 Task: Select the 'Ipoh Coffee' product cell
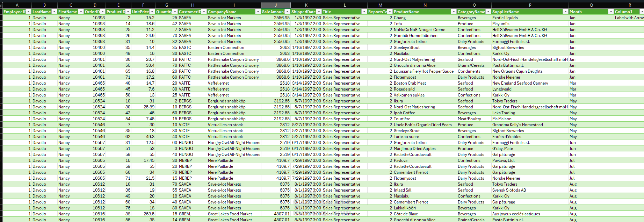click(x=425, y=113)
